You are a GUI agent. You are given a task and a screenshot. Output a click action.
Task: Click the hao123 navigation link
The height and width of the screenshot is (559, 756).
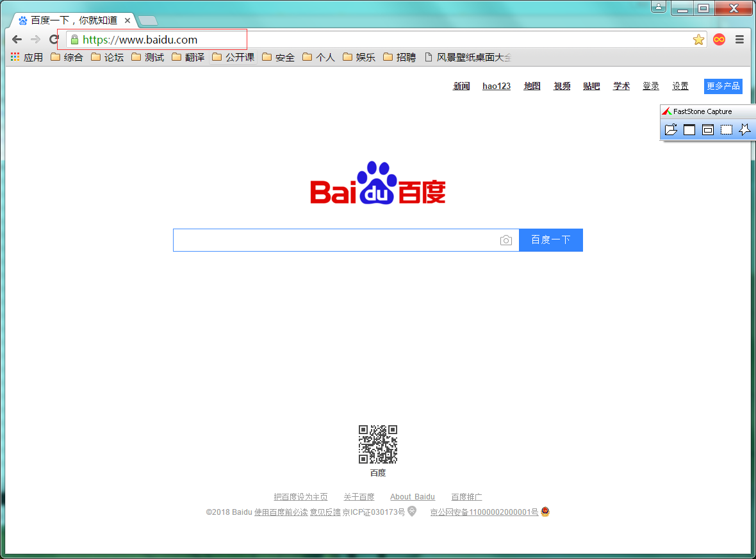pos(497,86)
